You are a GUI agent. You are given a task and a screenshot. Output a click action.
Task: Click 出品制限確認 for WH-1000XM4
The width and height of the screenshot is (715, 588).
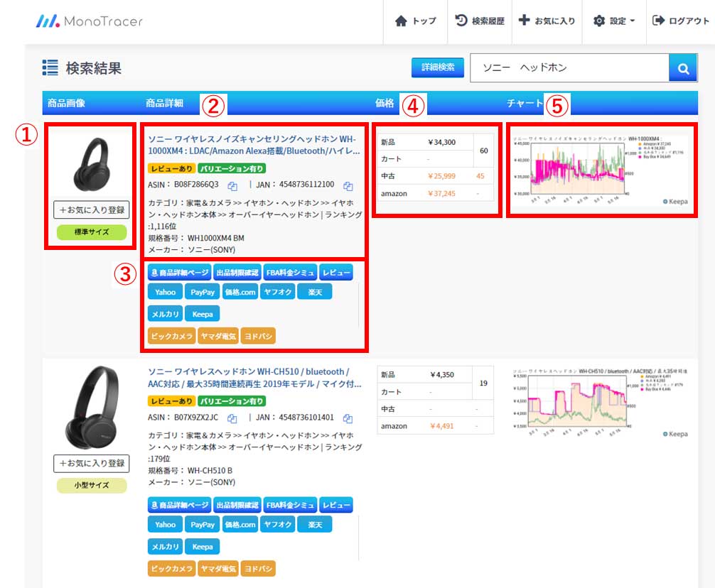point(237,273)
